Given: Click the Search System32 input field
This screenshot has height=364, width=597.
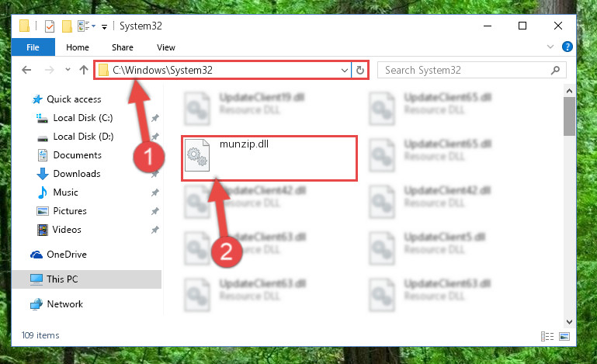Looking at the screenshot, I should coord(464,70).
